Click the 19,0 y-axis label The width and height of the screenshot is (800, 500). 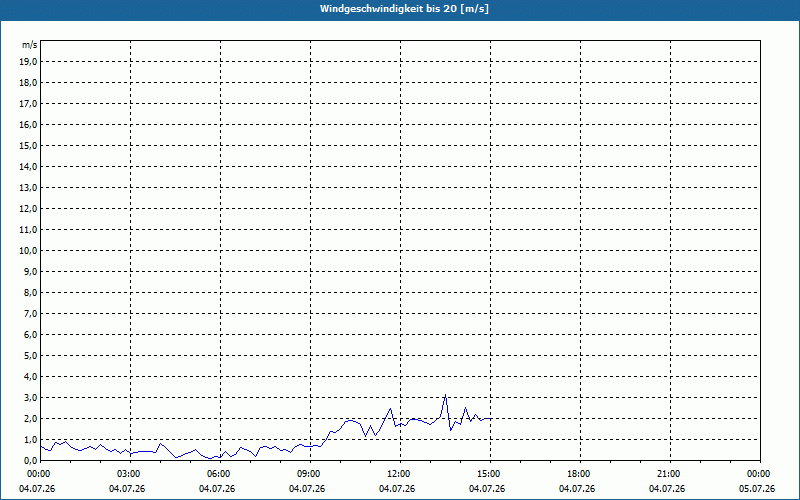(30, 62)
